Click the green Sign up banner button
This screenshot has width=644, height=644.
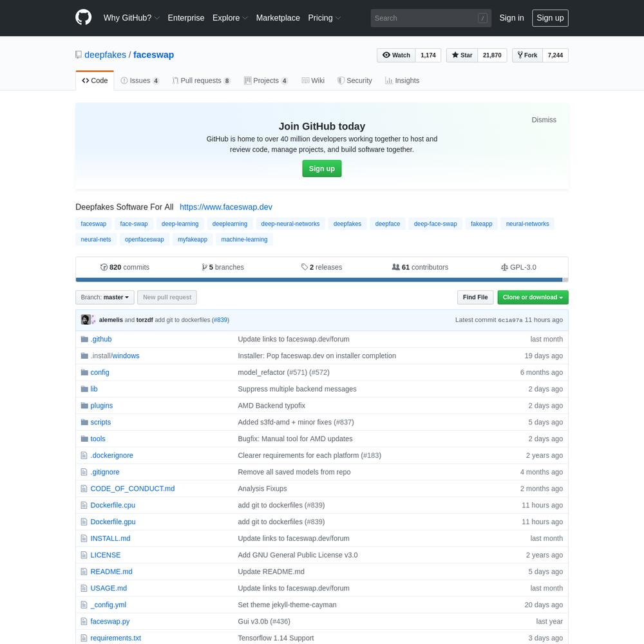tap(321, 168)
